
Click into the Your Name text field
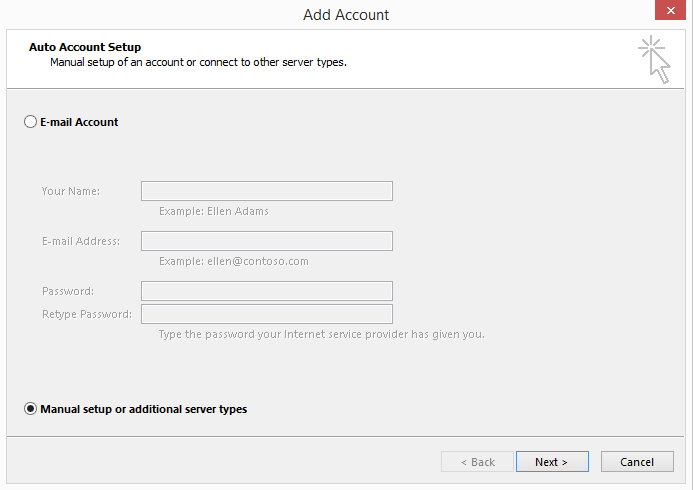click(x=267, y=191)
